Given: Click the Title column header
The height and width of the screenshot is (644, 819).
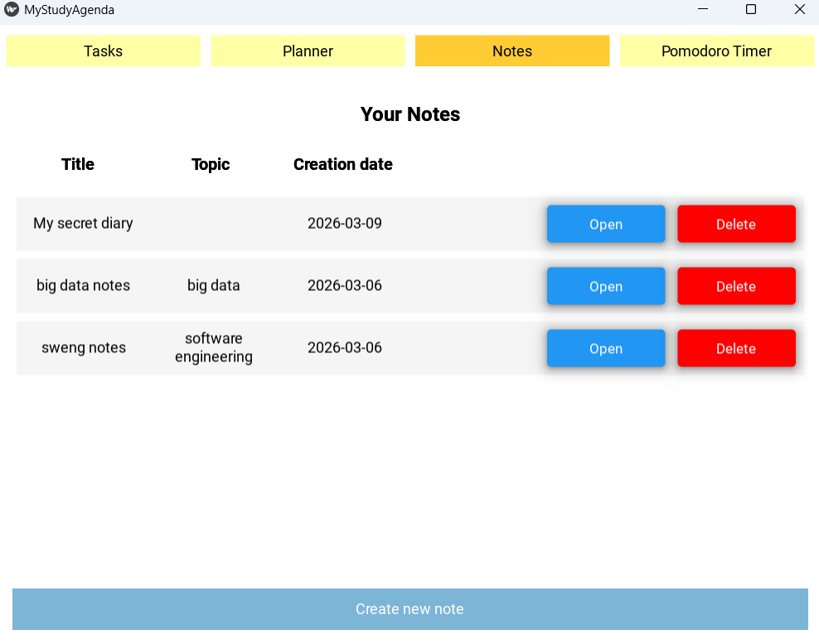Looking at the screenshot, I should coord(78,164).
